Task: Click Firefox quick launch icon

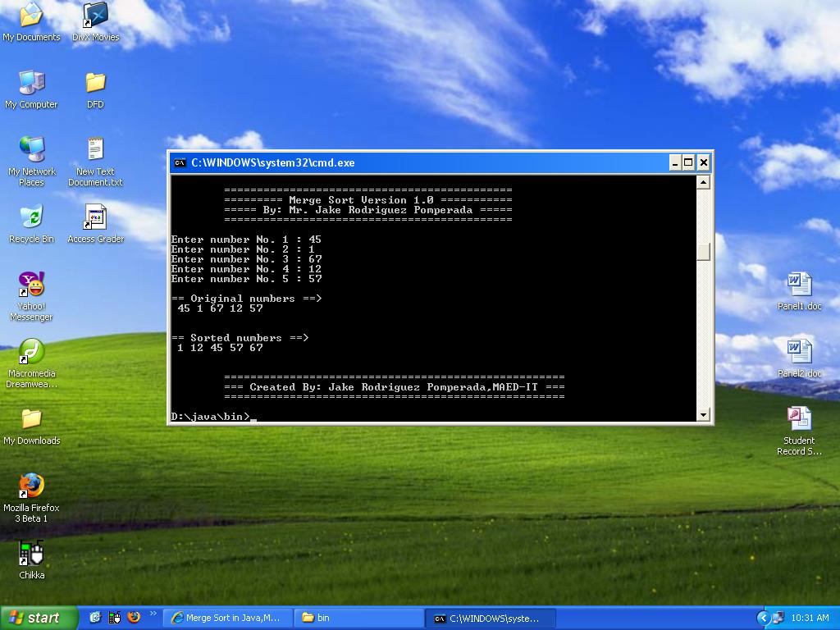Action: click(134, 618)
